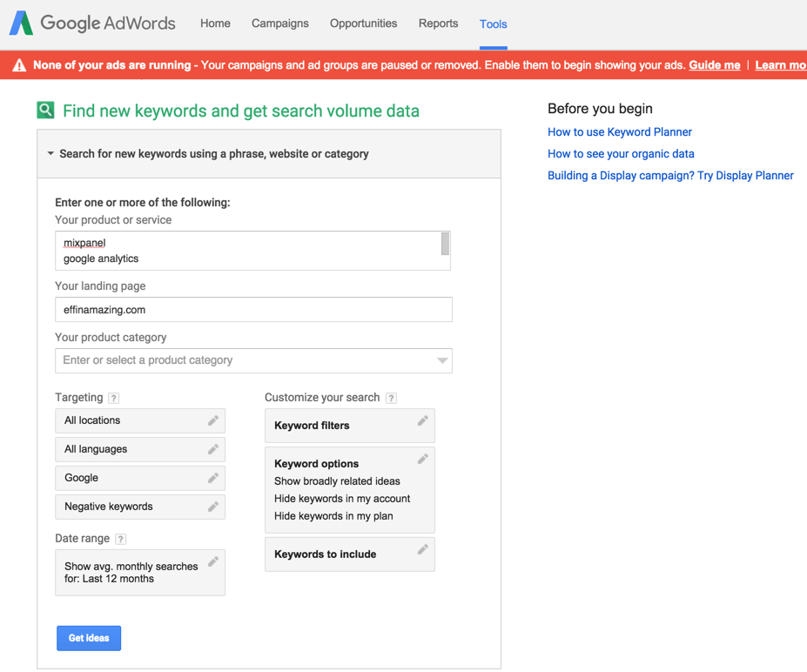
Task: Click pencil icon for Keywords to include
Action: pos(422,549)
